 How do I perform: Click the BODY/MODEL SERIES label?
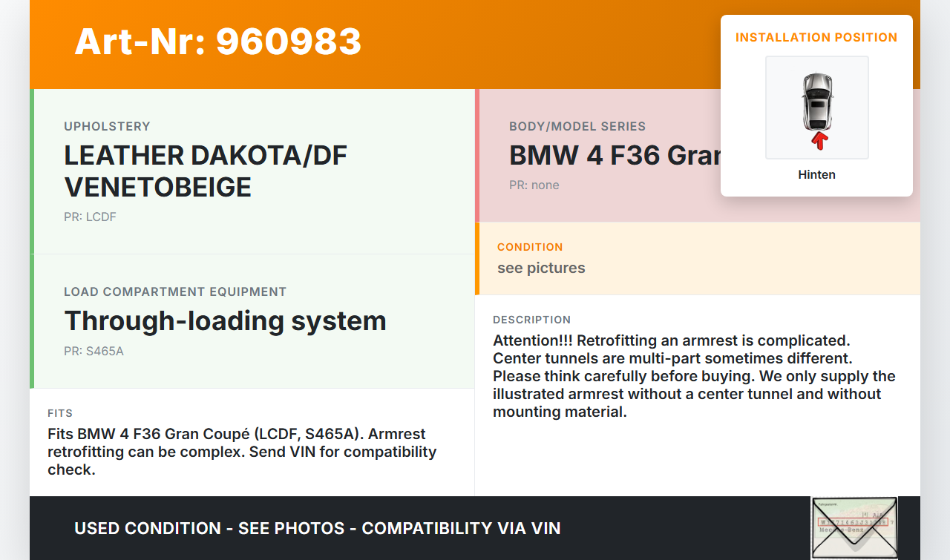[577, 126]
